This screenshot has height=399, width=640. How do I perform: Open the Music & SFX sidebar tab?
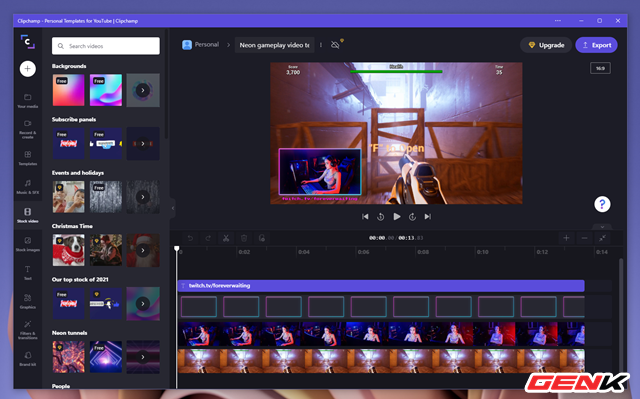coord(28,186)
